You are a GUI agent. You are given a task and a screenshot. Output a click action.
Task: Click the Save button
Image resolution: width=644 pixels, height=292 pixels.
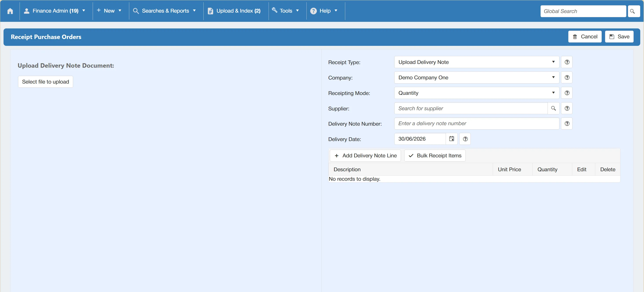[619, 37]
